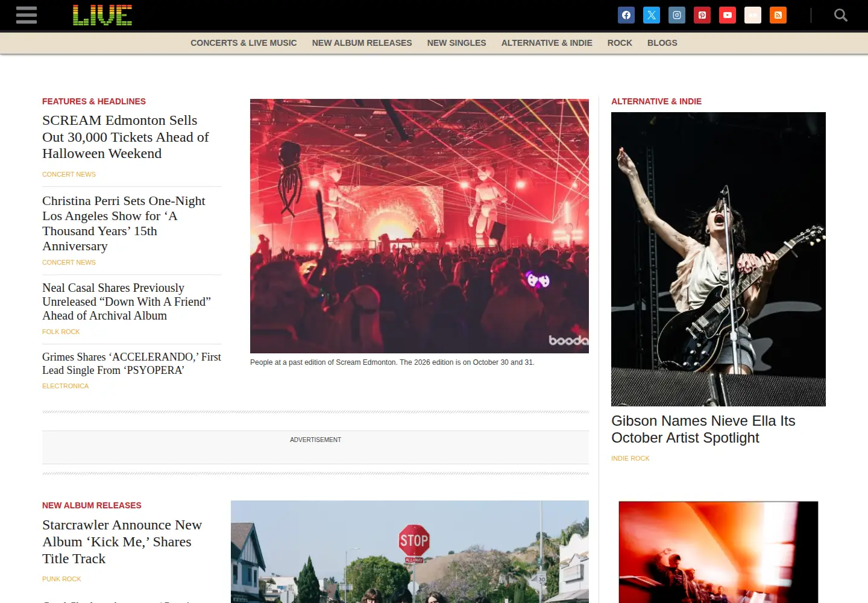Read Gibson Names Nieve Ella article
This screenshot has height=603, width=868.
[x=703, y=429]
